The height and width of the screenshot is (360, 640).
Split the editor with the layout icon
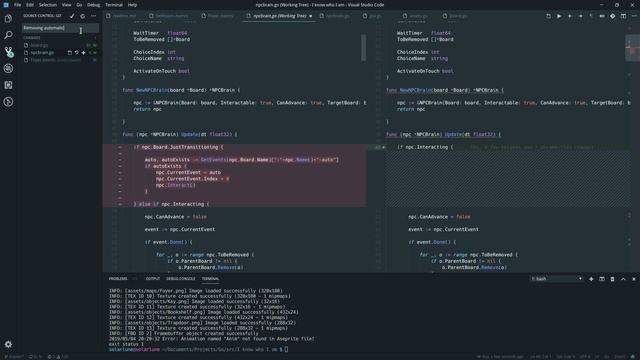pyautogui.click(x=623, y=16)
